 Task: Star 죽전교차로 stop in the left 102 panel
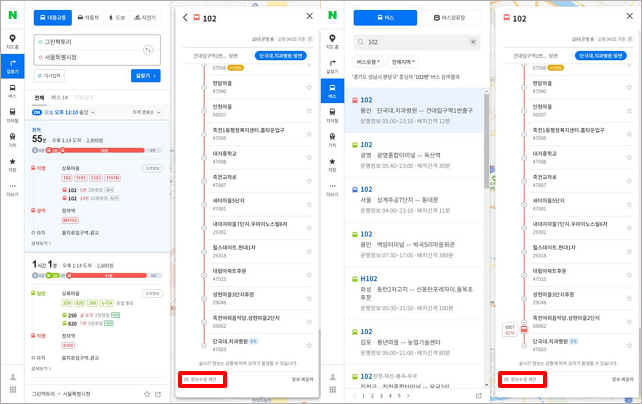tap(309, 181)
